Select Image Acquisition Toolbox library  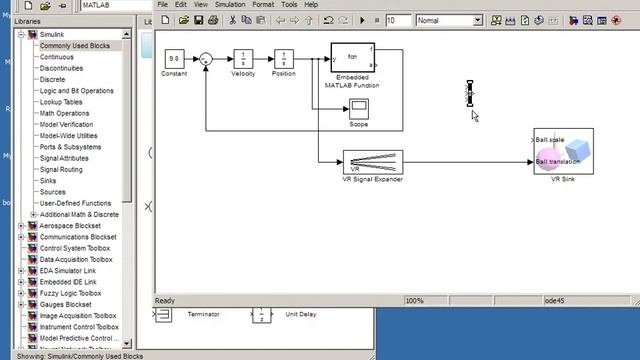point(78,316)
